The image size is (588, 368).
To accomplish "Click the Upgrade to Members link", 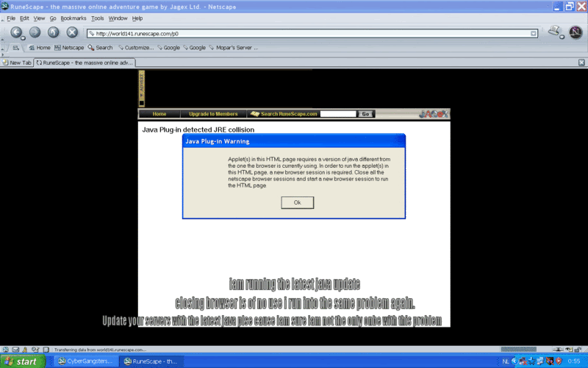I will point(213,114).
